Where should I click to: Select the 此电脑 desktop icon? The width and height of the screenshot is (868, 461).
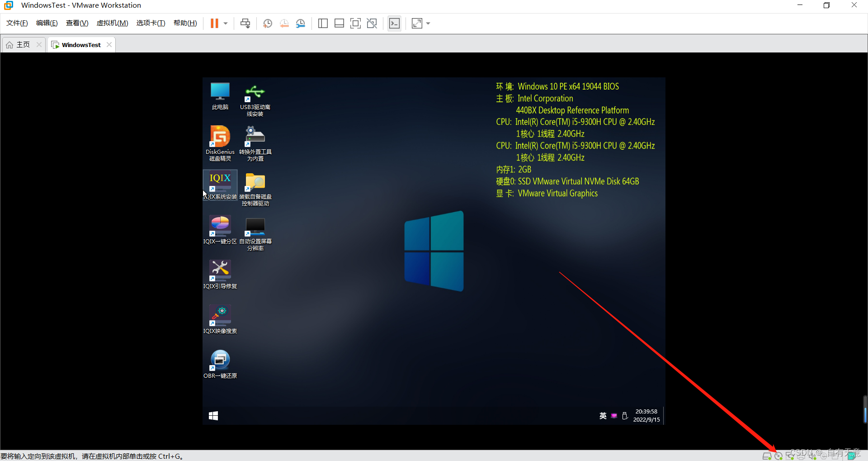tap(220, 96)
